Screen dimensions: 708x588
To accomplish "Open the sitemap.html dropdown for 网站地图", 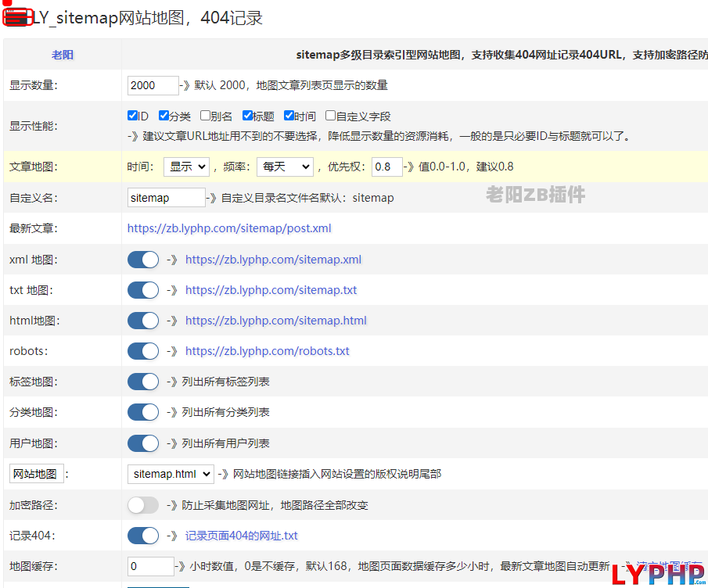I will point(171,474).
